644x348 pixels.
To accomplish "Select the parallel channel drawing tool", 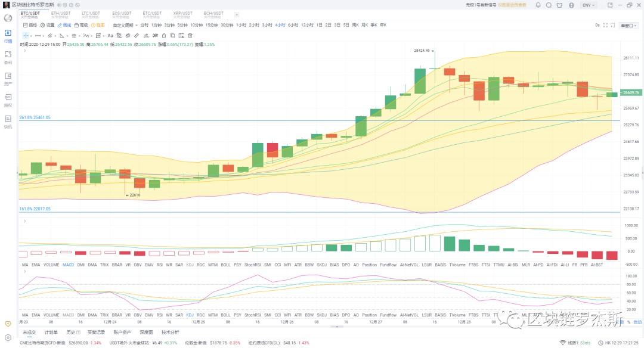I will click(x=50, y=36).
